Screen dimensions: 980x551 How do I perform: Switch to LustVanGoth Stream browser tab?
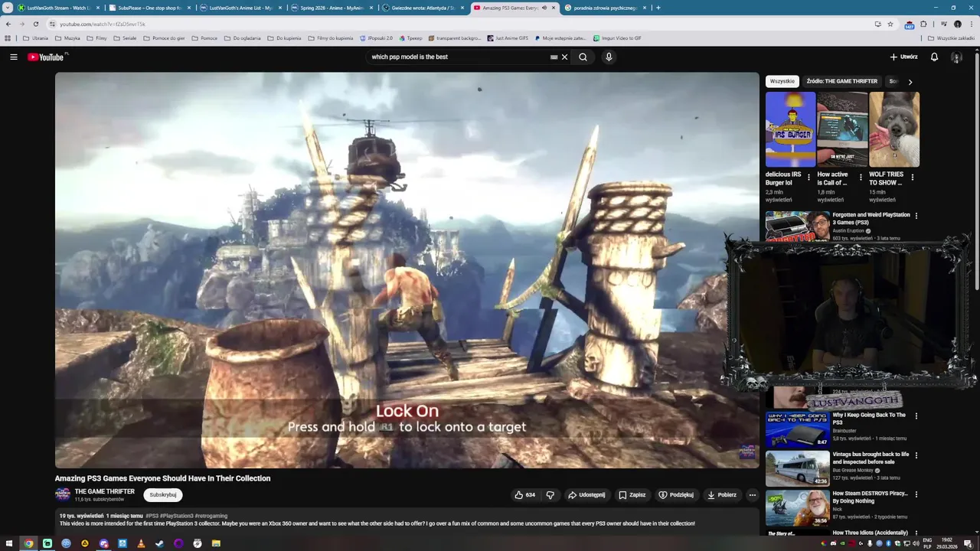point(58,8)
